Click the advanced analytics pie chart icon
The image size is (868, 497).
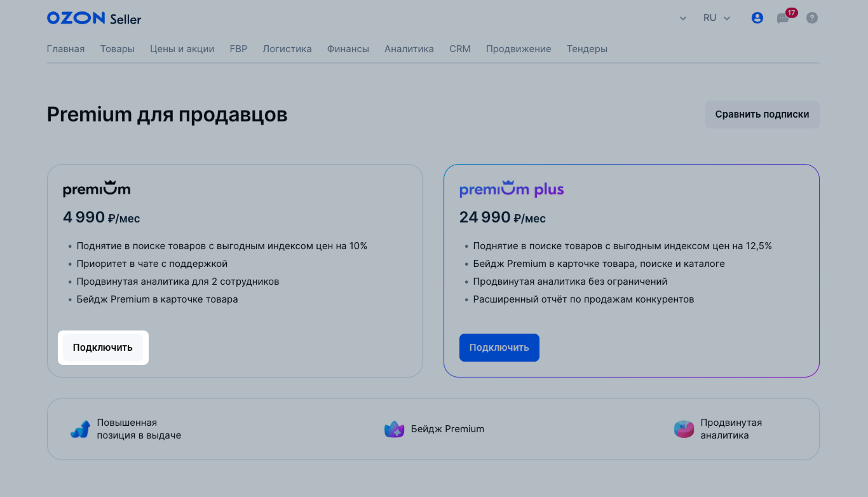(684, 430)
